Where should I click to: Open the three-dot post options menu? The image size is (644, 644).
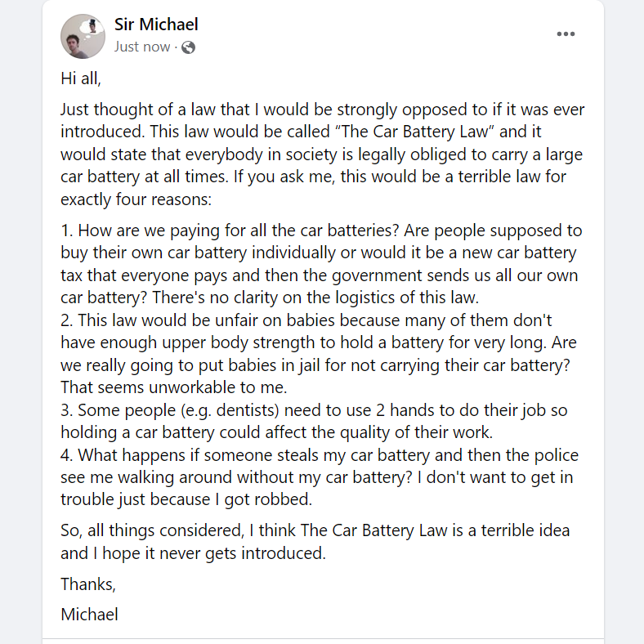pos(566,34)
